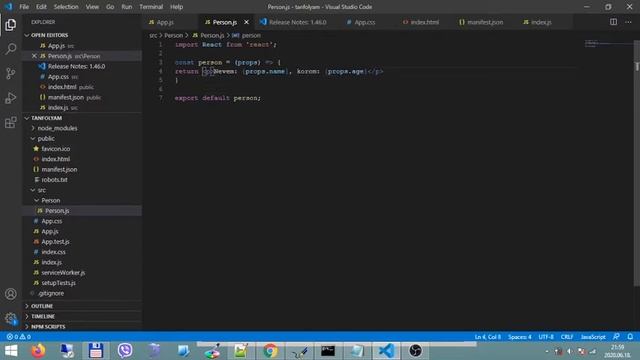
Task: Open the Search view in activity bar
Action: pyautogui.click(x=11, y=49)
